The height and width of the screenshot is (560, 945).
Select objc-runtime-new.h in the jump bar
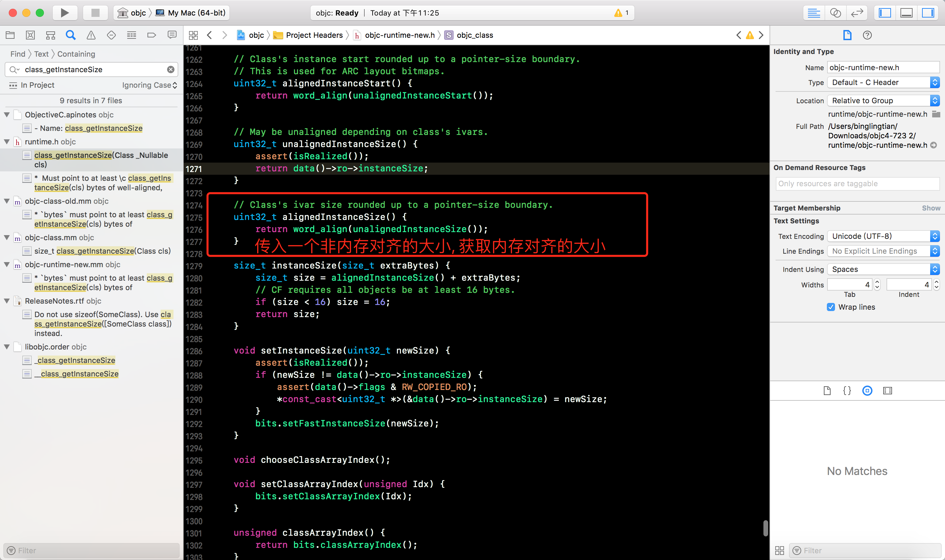[x=400, y=35]
